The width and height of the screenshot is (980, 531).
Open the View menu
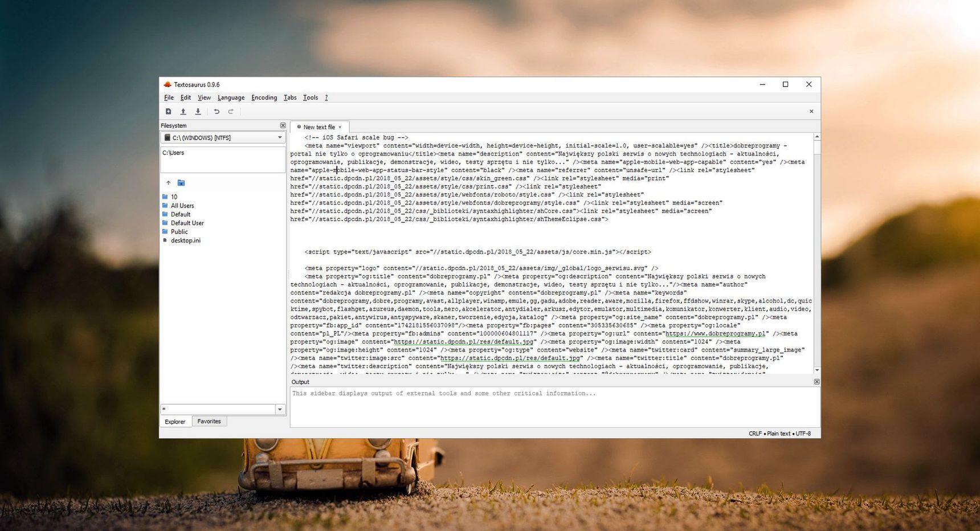click(204, 97)
